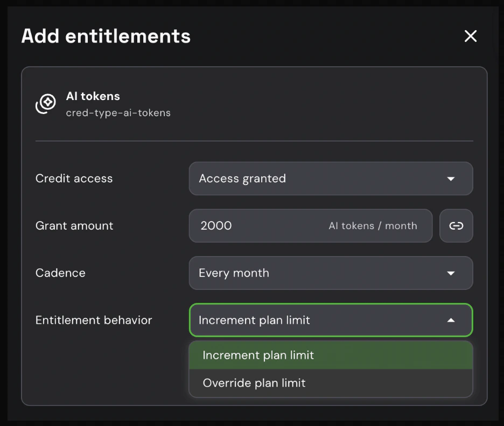Open the Credit access 'Access granted' dropdown
The width and height of the screenshot is (504, 426).
(x=323, y=179)
